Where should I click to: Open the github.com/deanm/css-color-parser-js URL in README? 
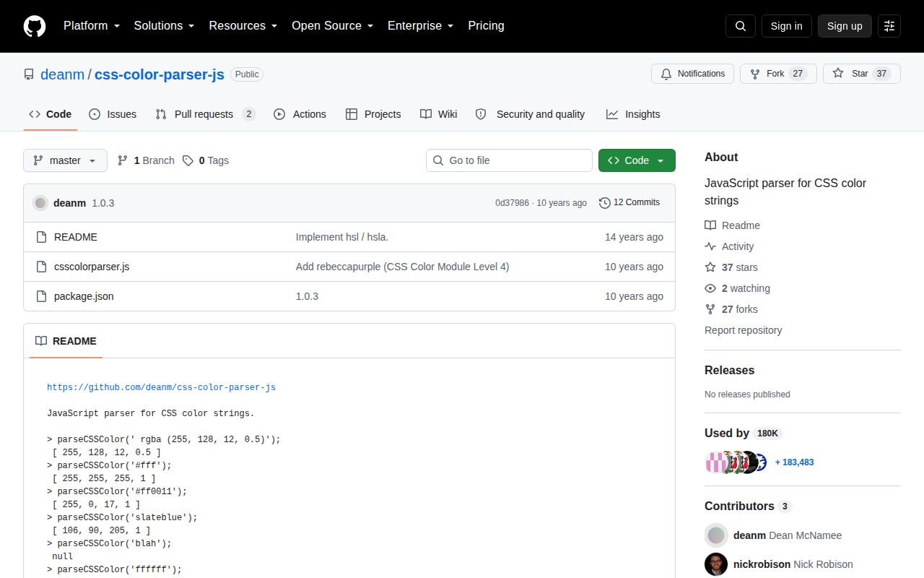point(161,387)
